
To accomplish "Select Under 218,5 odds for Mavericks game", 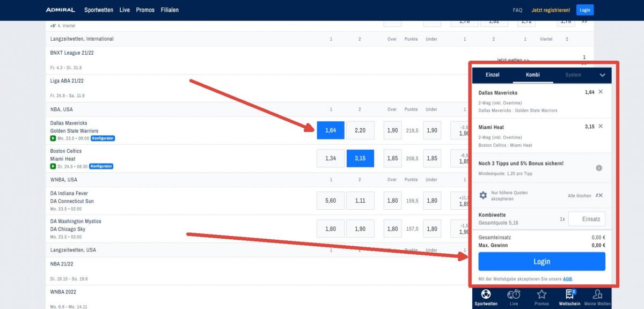I will tap(432, 130).
